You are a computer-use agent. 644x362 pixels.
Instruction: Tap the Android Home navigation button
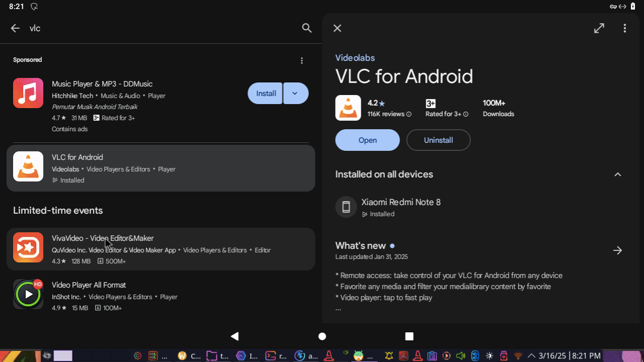point(323,336)
